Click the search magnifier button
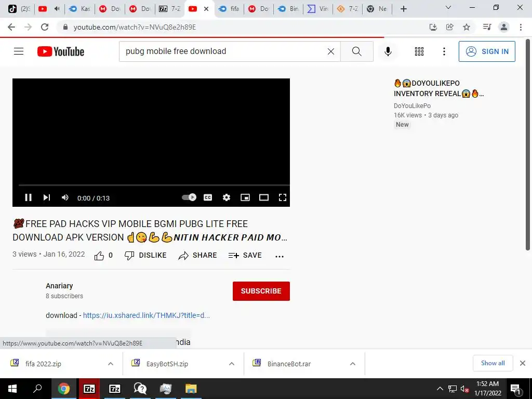 pyautogui.click(x=356, y=51)
